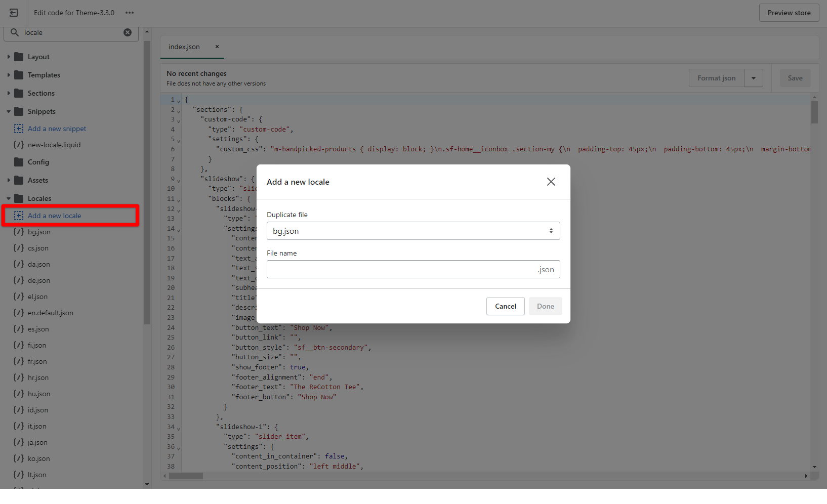
Task: Click Preview store button
Action: click(x=789, y=13)
